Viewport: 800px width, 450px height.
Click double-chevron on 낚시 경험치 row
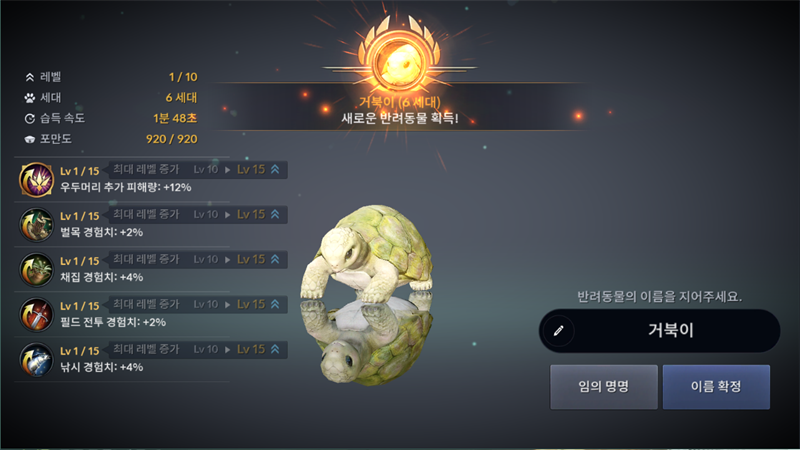pyautogui.click(x=275, y=349)
